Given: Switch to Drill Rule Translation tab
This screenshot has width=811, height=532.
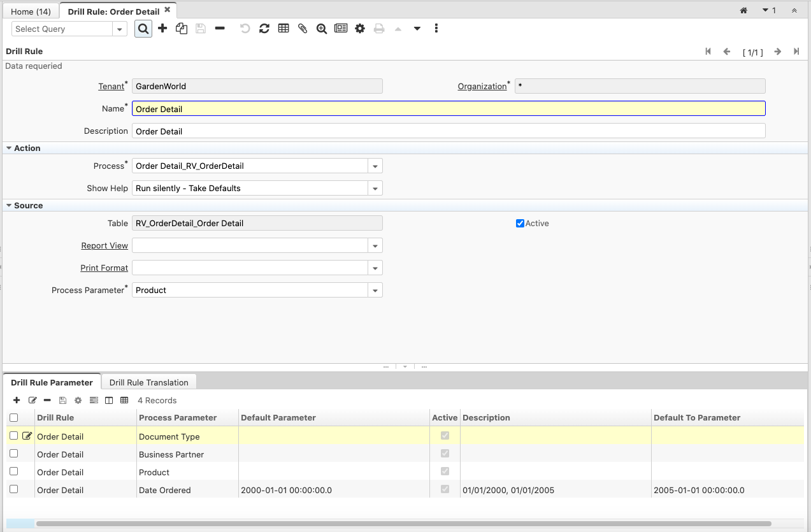Looking at the screenshot, I should coord(148,382).
